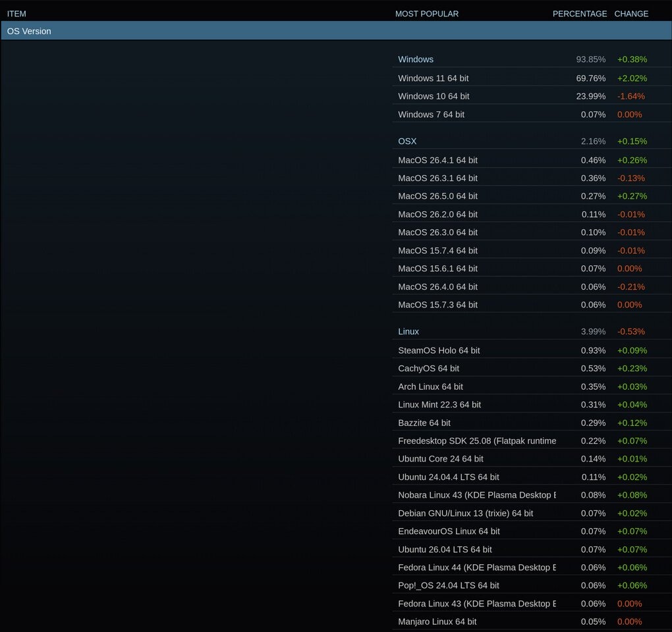Click the MacOS 26.5.0 64 bit entry
Viewport: 672px width, 632px height.
tap(437, 196)
